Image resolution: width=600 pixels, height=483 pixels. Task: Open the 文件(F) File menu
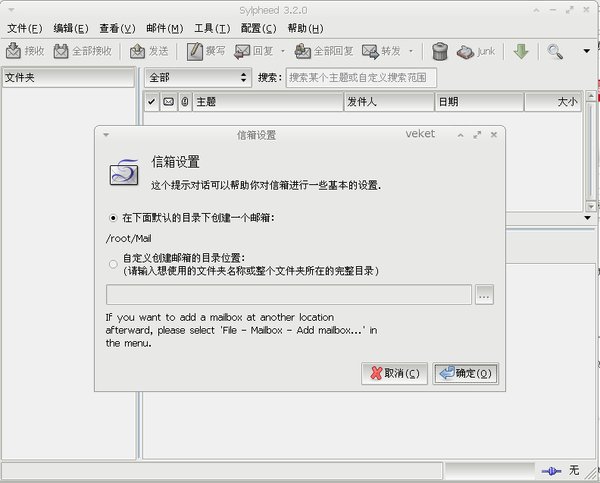(25, 28)
